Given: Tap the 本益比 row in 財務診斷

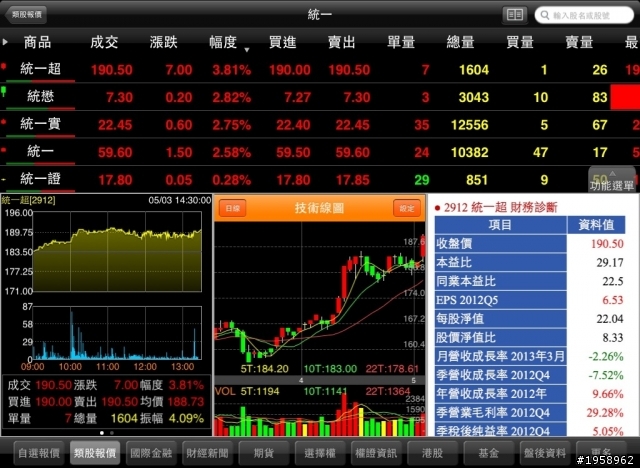Looking at the screenshot, I should (x=530, y=262).
